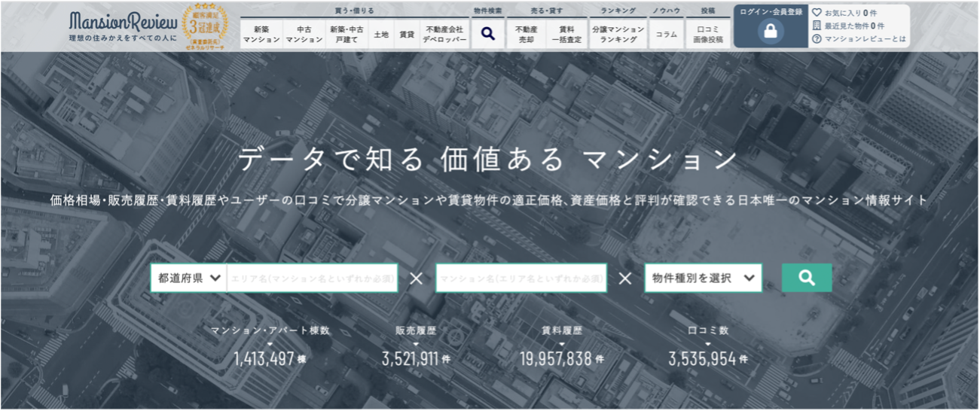
Task: Click the データで知る 価値ある マンション headline
Action: (x=487, y=160)
